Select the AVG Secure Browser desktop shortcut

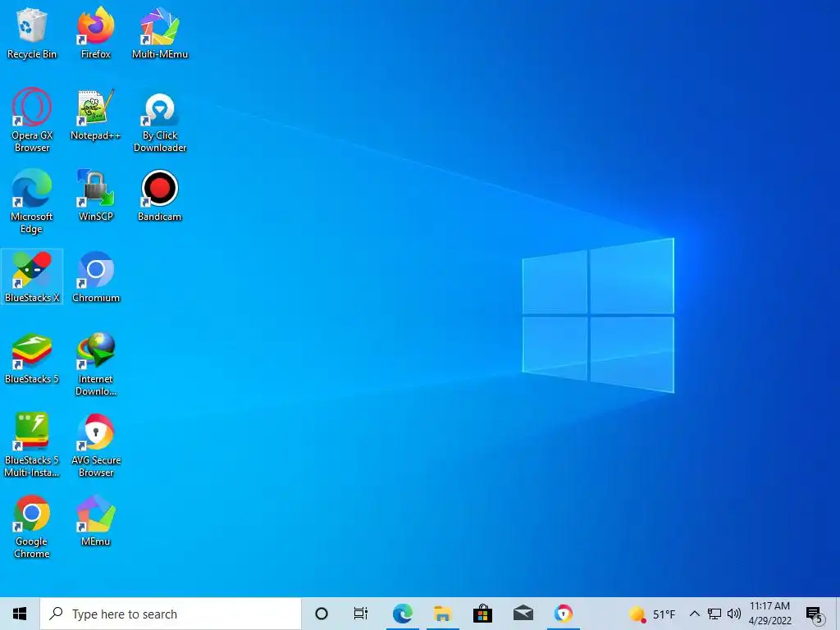[96, 445]
